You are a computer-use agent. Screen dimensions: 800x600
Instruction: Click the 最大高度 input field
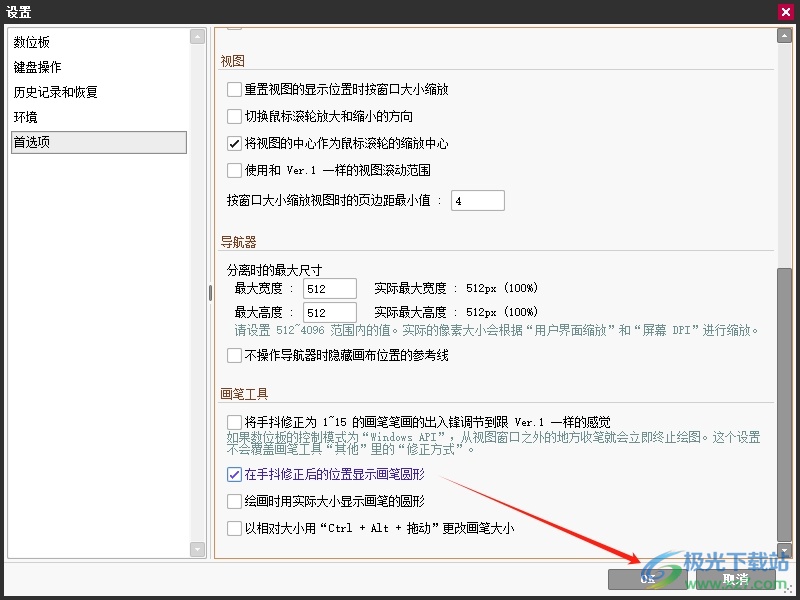[x=330, y=312]
